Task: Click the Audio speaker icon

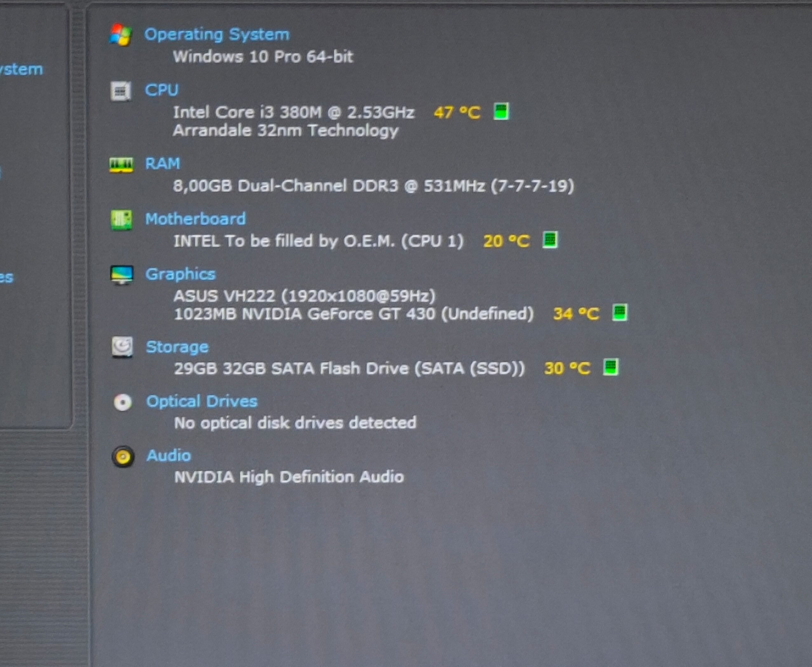Action: tap(123, 457)
